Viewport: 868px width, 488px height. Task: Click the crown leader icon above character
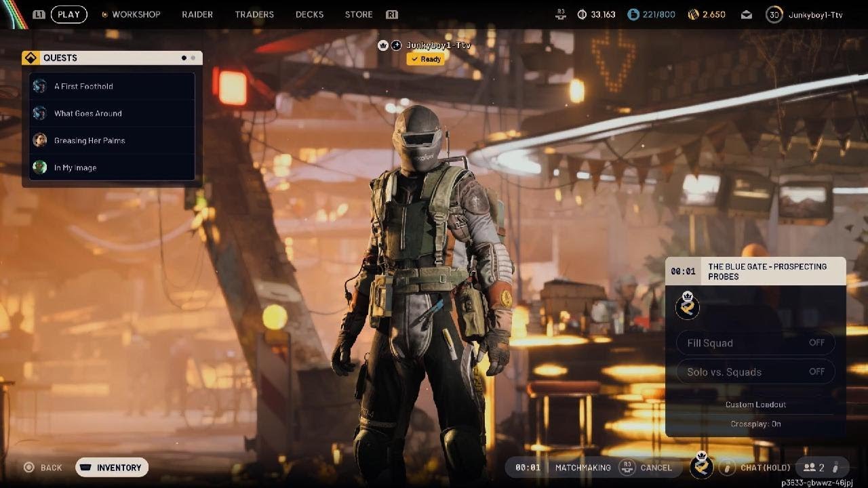(383, 45)
